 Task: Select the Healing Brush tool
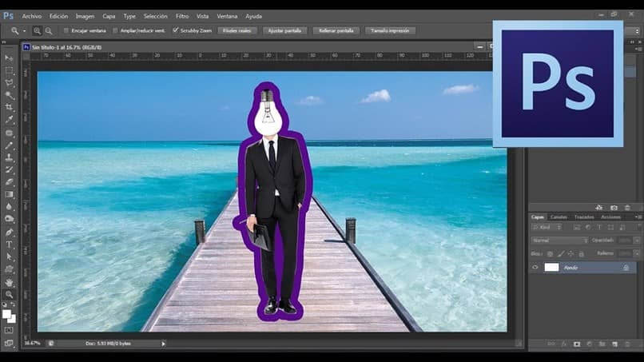point(9,133)
